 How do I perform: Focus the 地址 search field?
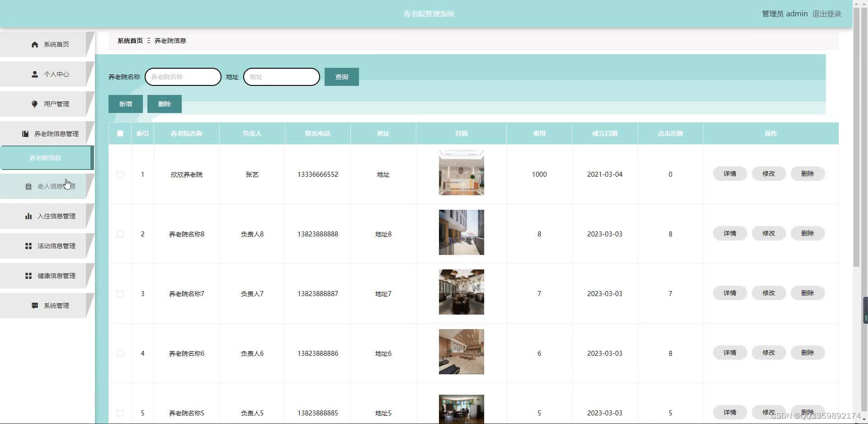coord(282,77)
